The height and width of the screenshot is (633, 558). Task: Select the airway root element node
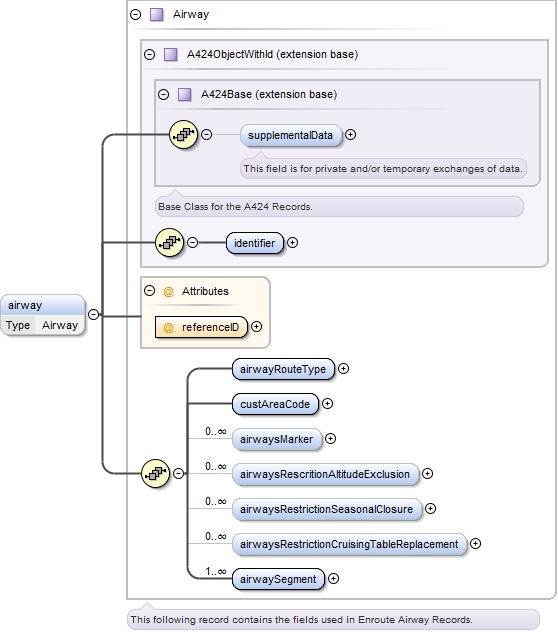[43, 315]
